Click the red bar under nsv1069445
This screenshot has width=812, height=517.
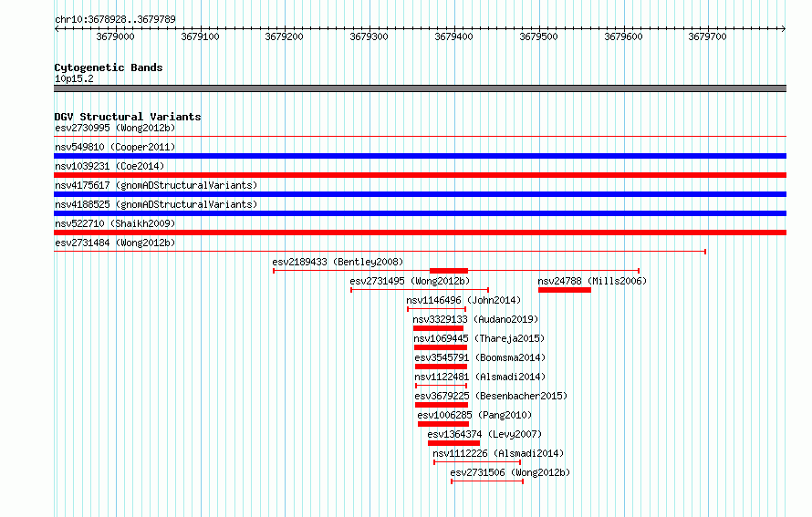click(x=441, y=347)
